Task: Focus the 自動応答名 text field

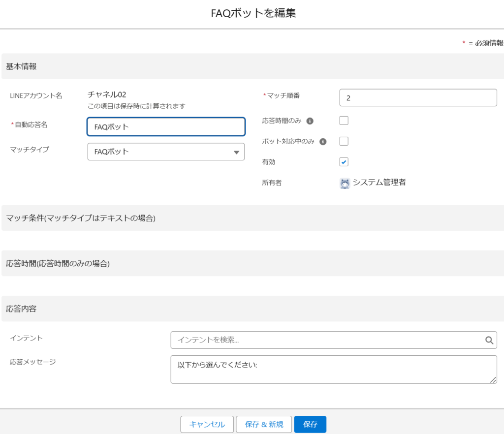Action: [166, 126]
